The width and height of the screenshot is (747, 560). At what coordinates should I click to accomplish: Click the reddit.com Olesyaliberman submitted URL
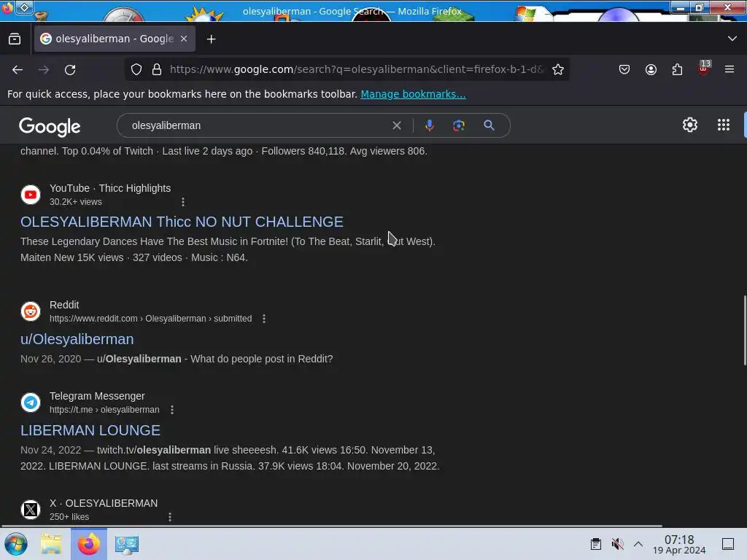point(150,319)
